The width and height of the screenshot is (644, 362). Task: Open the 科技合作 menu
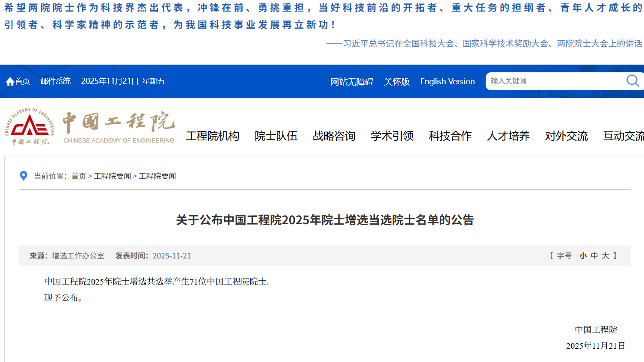450,136
